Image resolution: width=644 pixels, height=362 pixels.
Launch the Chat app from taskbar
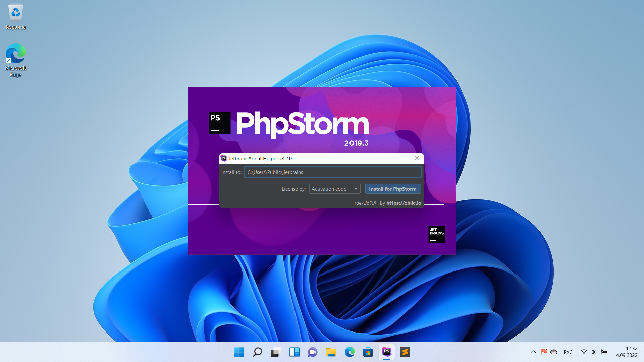pyautogui.click(x=313, y=352)
